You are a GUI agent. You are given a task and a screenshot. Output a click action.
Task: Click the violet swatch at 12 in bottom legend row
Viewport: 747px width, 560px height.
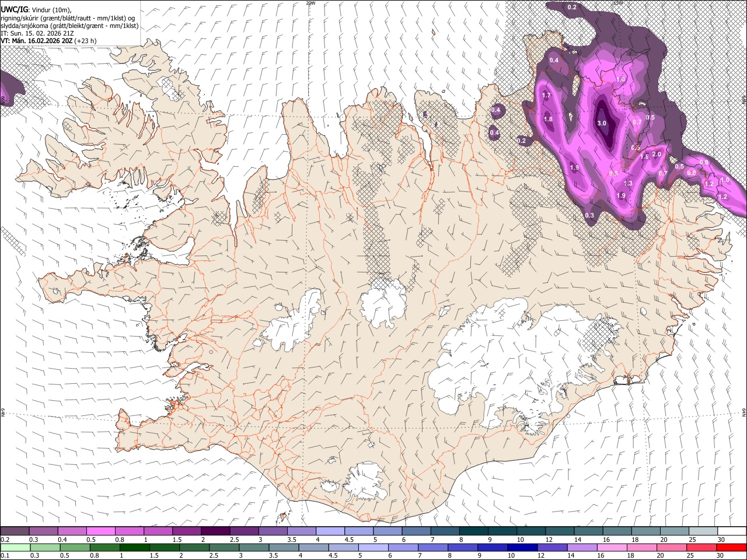point(552,547)
